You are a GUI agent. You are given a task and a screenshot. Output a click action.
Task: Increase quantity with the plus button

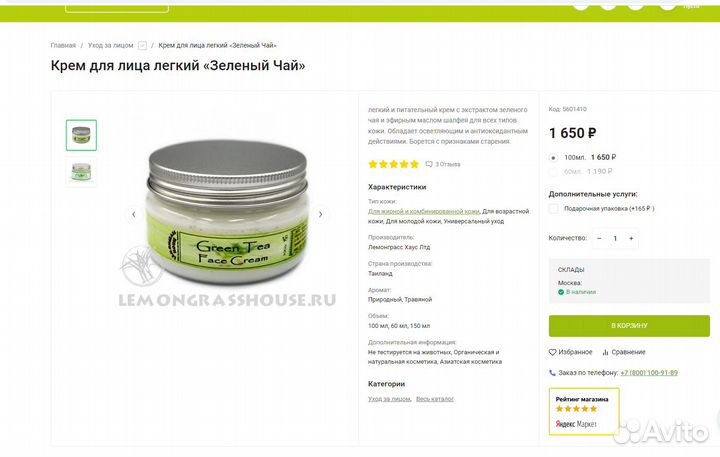pos(631,238)
